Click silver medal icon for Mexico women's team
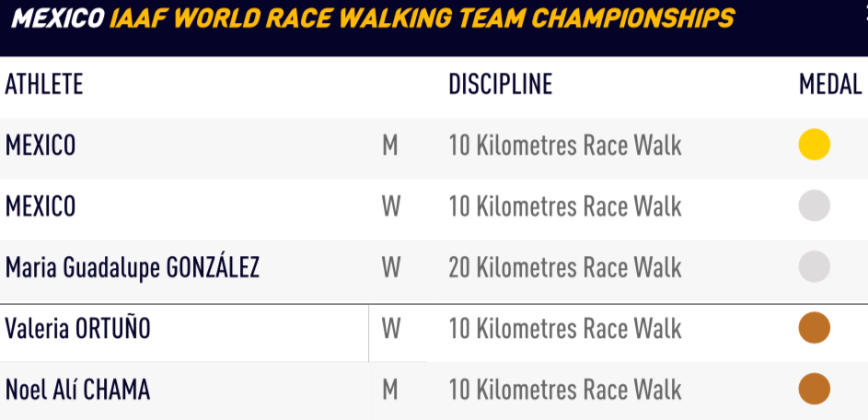This screenshot has width=868, height=420. point(814,205)
